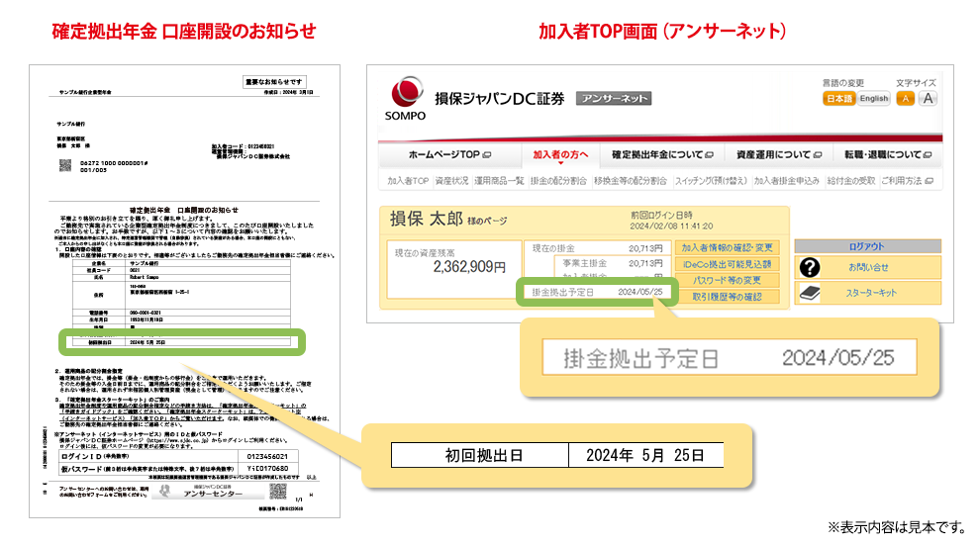980x545 pixels.
Task: Go to 給付金の受取 submenu
Action: 850,181
